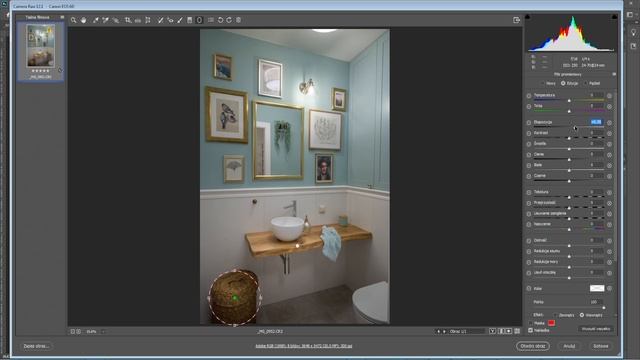
Task: Select the Transform tool
Action: coord(148,20)
